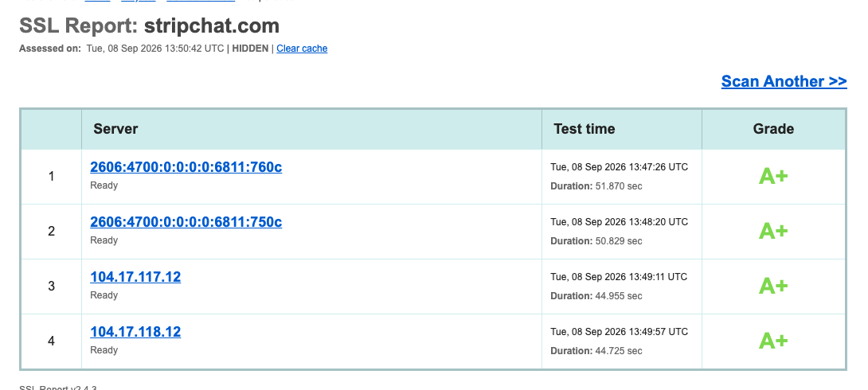868x390 pixels.
Task: Click row number 3 cell
Action: pyautogui.click(x=52, y=286)
